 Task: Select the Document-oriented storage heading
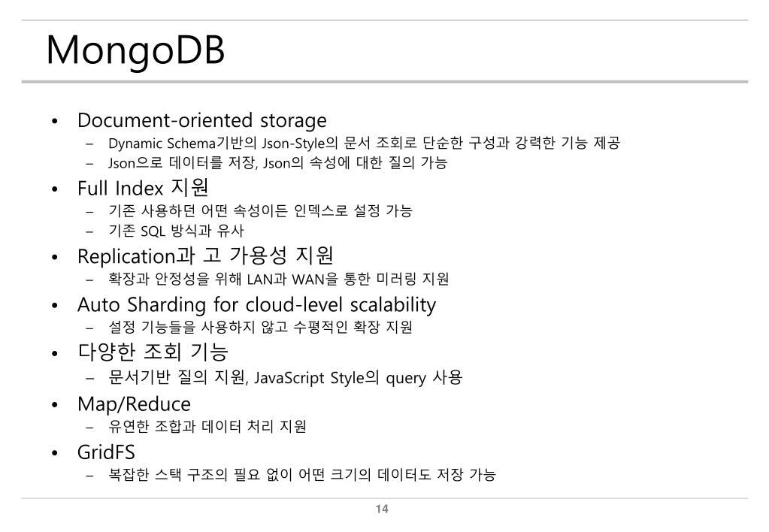coord(202,121)
